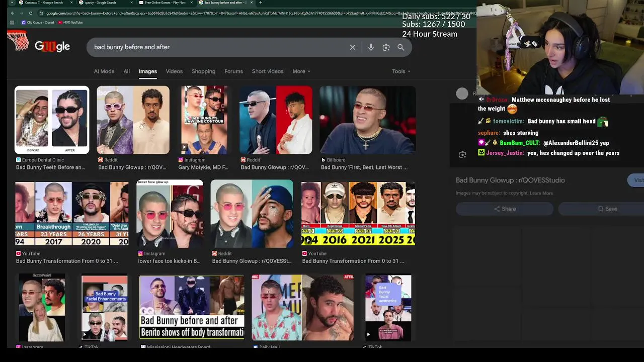Click the Bad Bunny 'First, Best, Last Worst caption

(x=364, y=167)
